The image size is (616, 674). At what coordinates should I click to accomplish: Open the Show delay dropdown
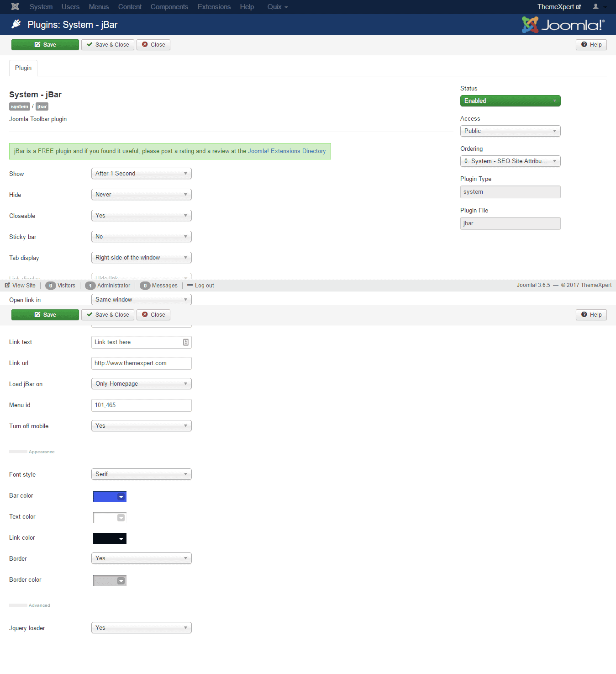141,174
